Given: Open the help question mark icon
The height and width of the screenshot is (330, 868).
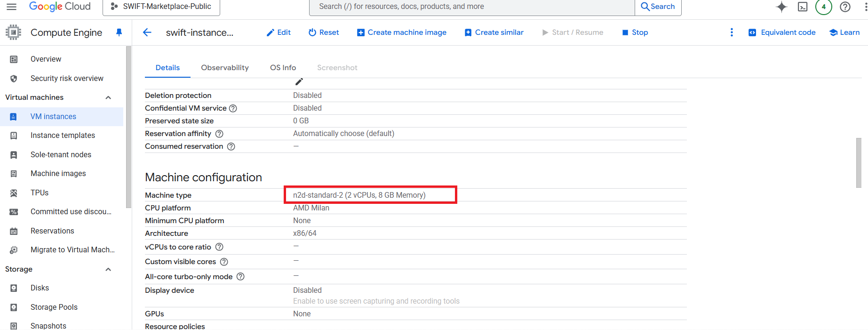Looking at the screenshot, I should (x=845, y=7).
